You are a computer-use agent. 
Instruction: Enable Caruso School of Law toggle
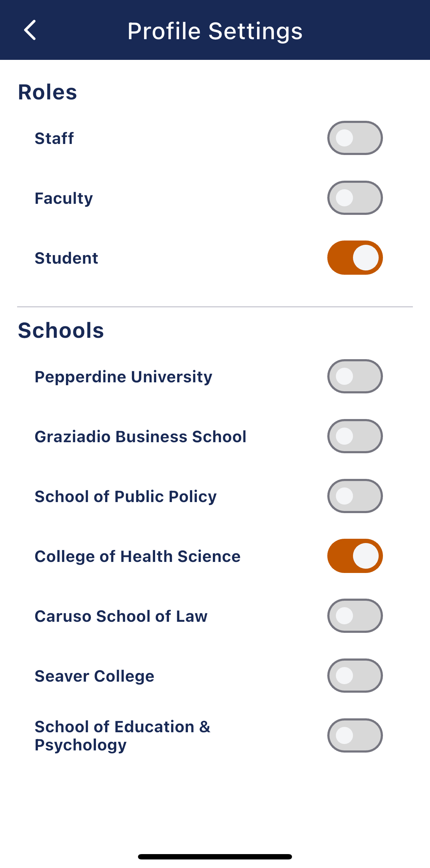click(355, 616)
